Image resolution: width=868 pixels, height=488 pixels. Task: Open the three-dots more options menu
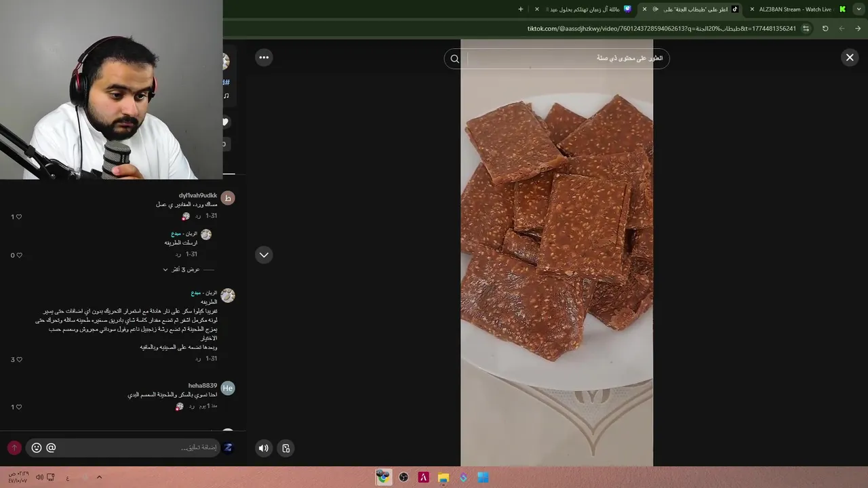coord(264,58)
